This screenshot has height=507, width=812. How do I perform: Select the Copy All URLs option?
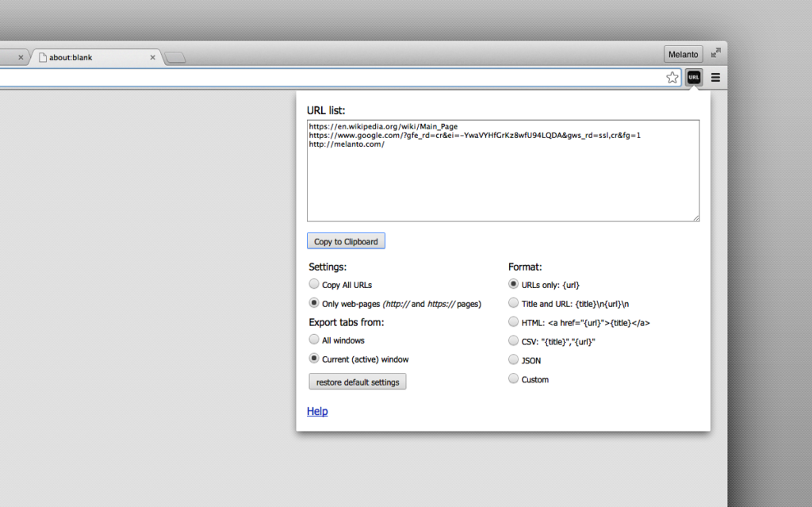tap(315, 284)
